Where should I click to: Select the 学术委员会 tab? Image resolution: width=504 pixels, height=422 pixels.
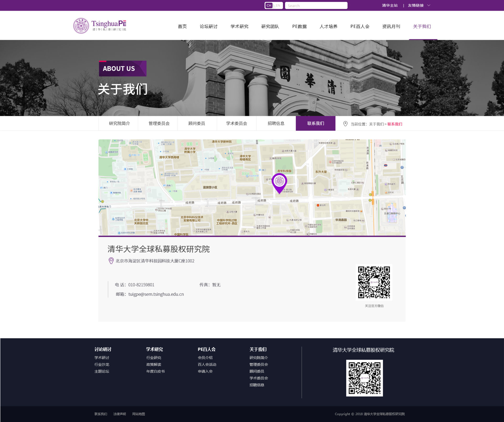tap(237, 123)
